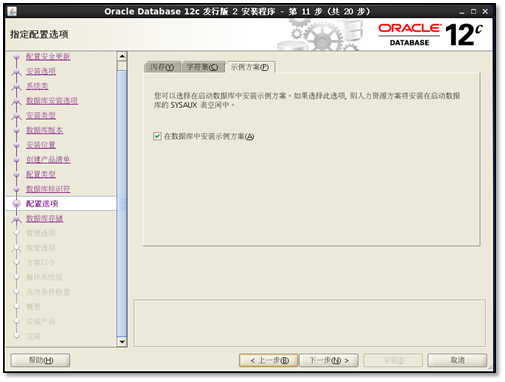Open 数据库版本 step link
The height and width of the screenshot is (382, 505).
(45, 130)
